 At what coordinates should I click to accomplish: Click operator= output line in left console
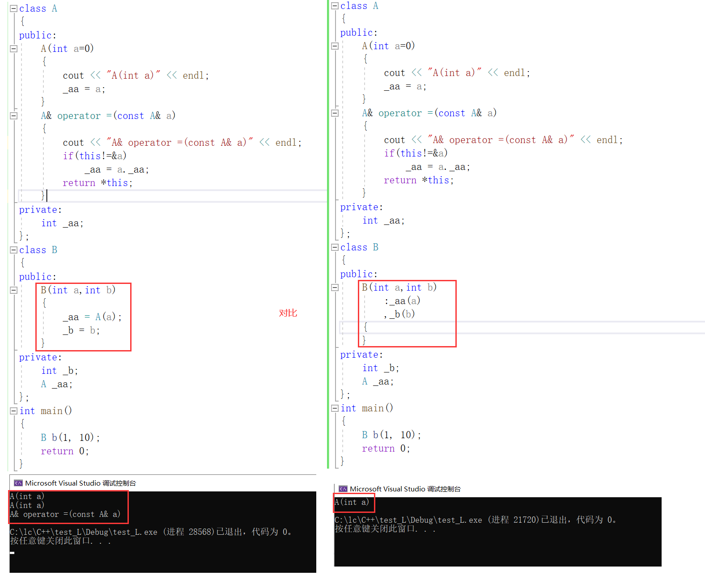click(x=65, y=514)
